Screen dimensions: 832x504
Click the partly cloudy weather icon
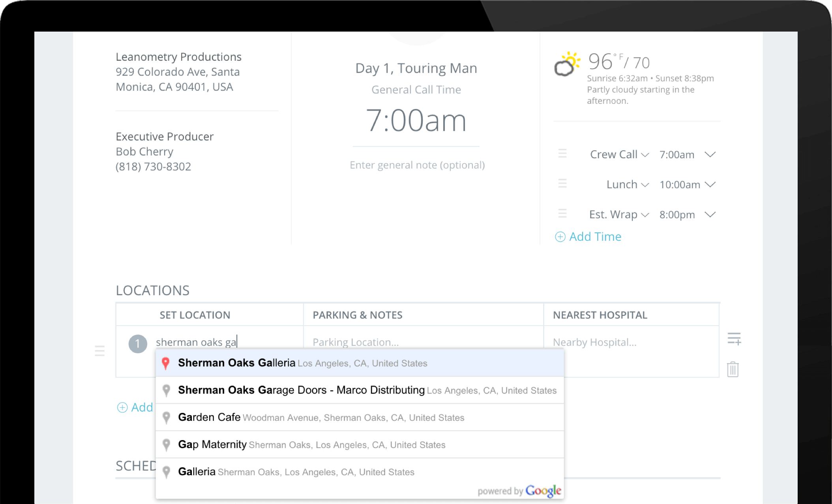pyautogui.click(x=567, y=64)
